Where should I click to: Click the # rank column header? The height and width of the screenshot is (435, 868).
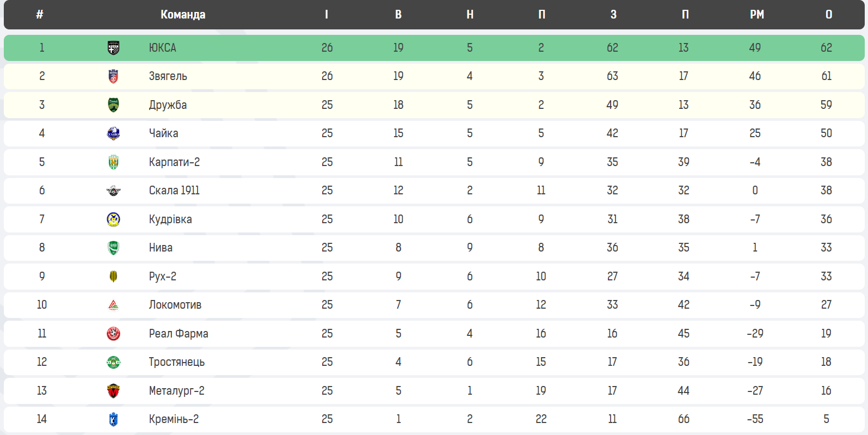40,15
